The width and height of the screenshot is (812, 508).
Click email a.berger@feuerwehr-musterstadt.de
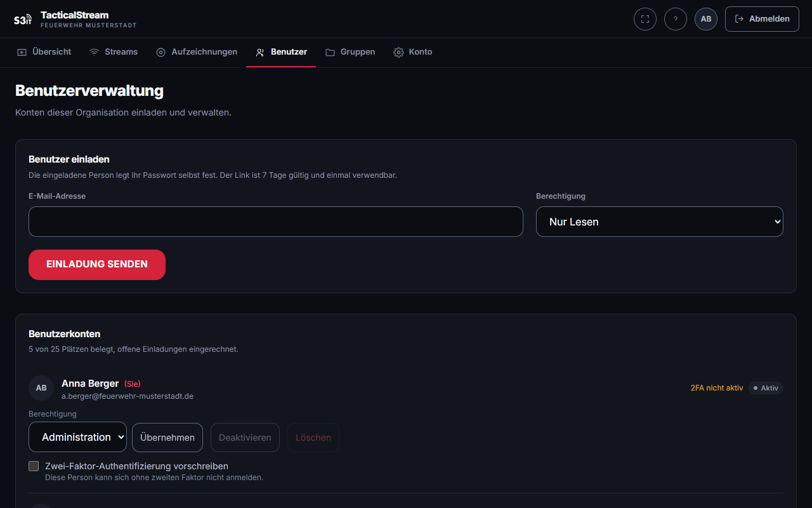tap(128, 396)
